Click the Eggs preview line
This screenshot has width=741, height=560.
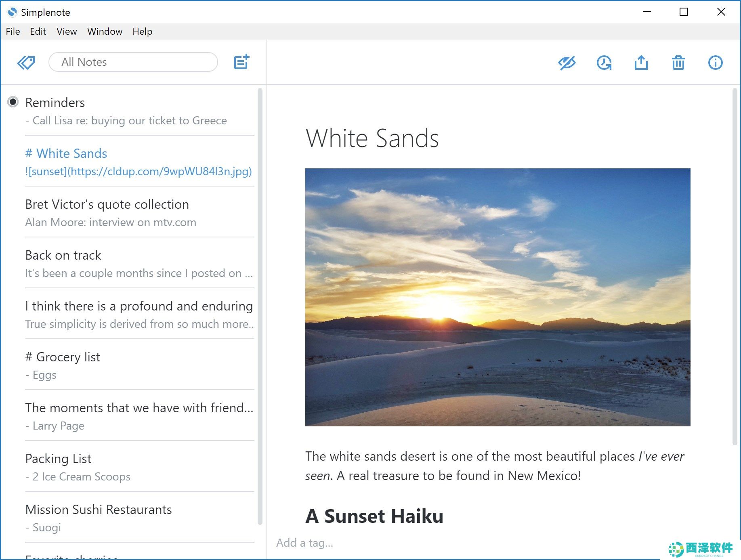pyautogui.click(x=41, y=375)
